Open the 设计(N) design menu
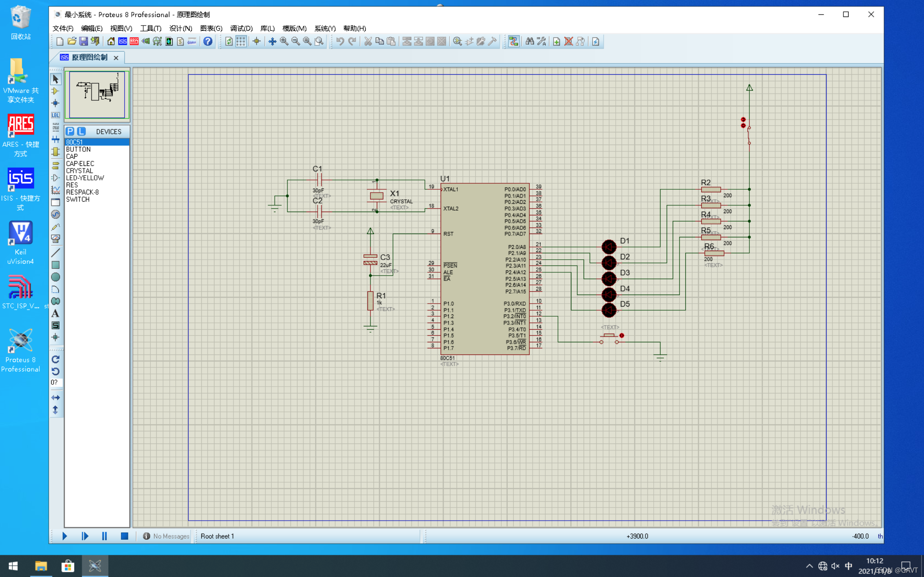 [180, 28]
